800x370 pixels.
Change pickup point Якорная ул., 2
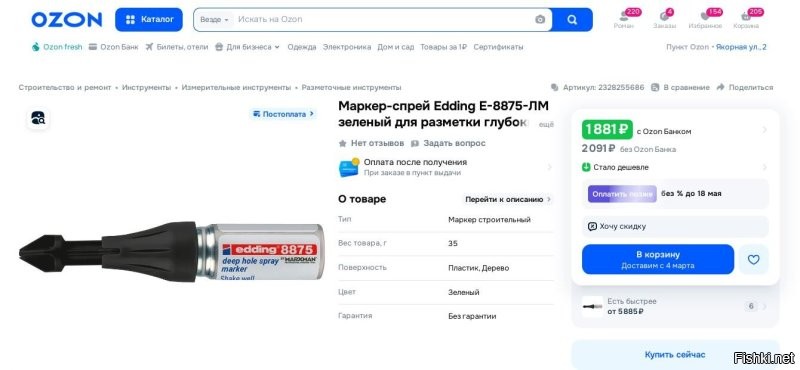[741, 47]
